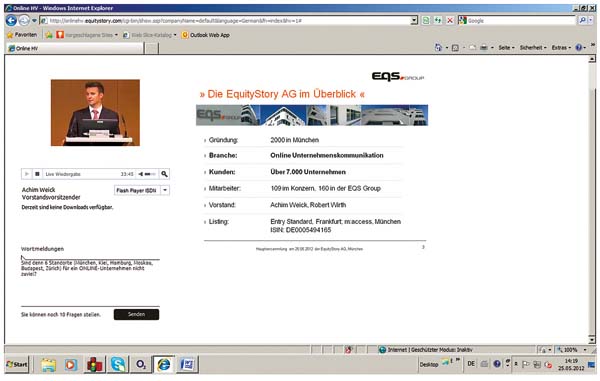The image size is (600, 381).
Task: Expand the Extras menu dropdown
Action: (x=561, y=47)
